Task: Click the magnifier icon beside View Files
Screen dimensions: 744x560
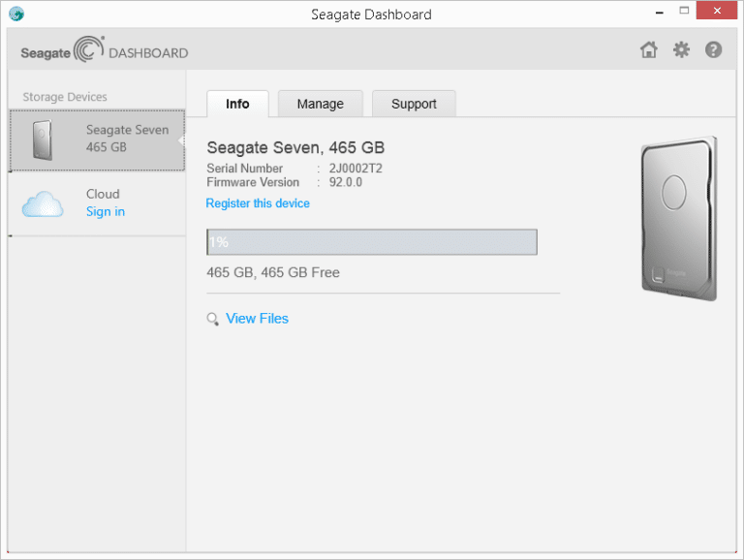Action: coord(212,319)
